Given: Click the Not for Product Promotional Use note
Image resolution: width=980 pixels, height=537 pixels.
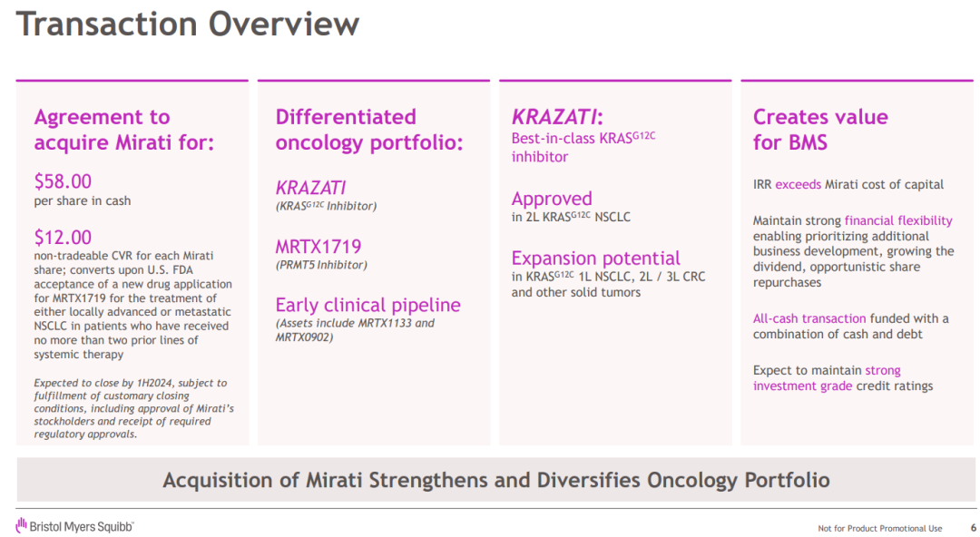Looking at the screenshot, I should coord(880,528).
